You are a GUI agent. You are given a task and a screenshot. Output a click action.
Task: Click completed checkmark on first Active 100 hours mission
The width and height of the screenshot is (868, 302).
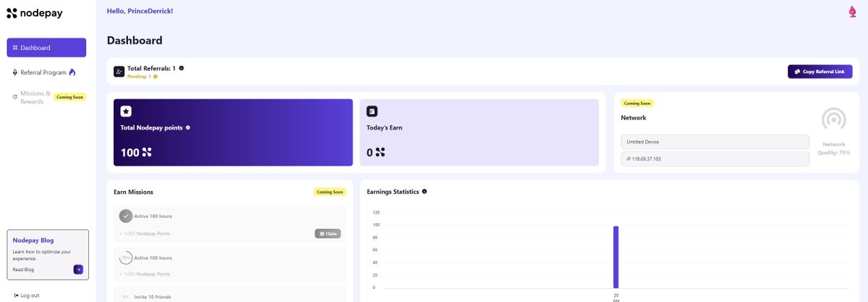click(x=126, y=216)
